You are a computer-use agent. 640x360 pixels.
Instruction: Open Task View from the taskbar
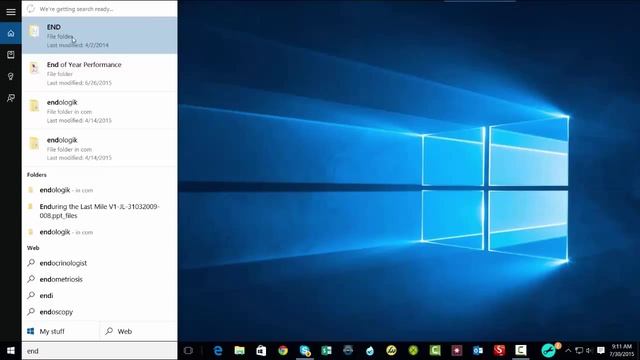click(x=188, y=351)
